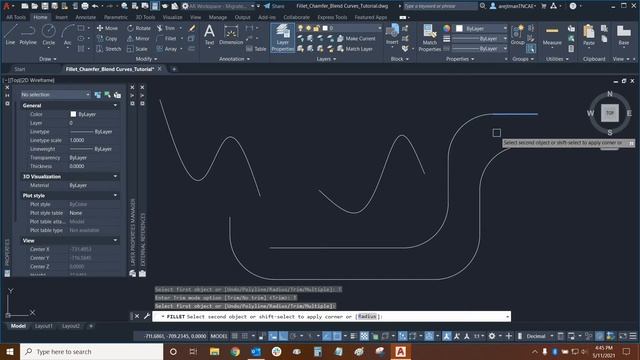Click the Paste tool

click(x=589, y=35)
